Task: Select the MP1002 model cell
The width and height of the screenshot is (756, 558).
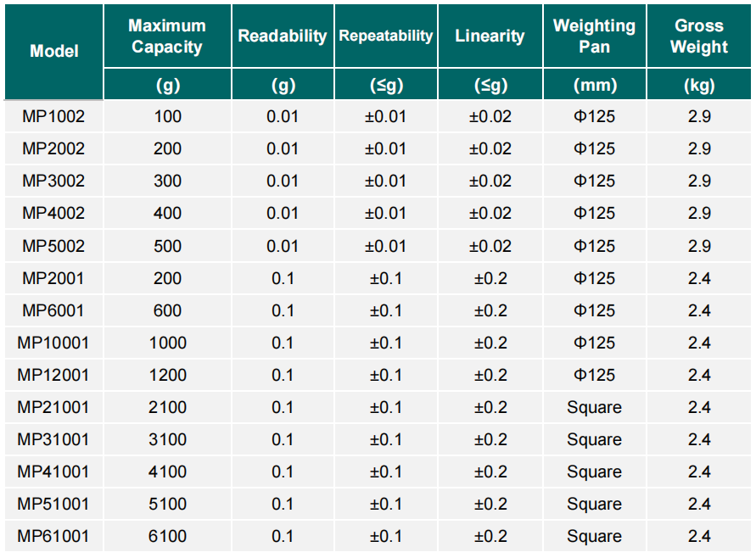Action: tap(53, 116)
